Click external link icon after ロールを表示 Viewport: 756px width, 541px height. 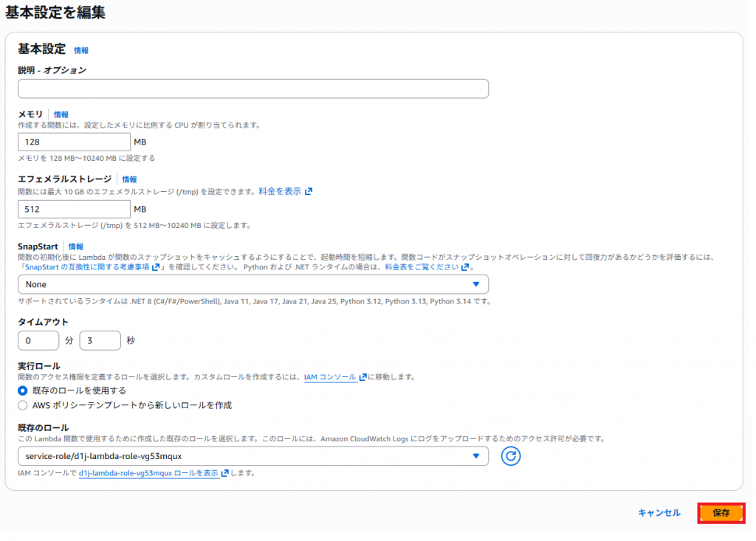pos(224,473)
